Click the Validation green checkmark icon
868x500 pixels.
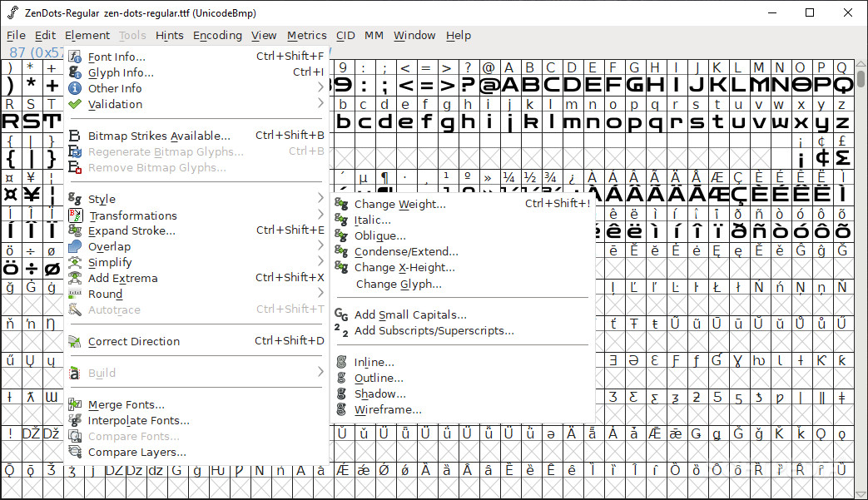pos(75,104)
